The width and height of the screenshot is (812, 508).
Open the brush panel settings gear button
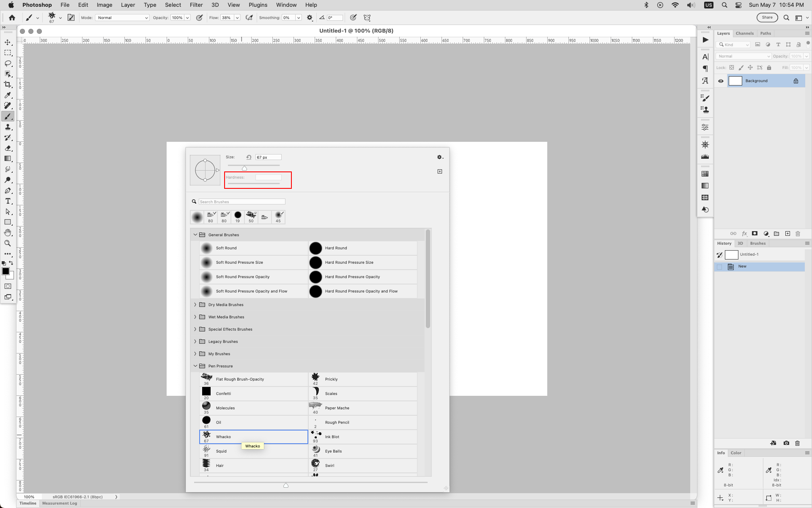coord(440,157)
